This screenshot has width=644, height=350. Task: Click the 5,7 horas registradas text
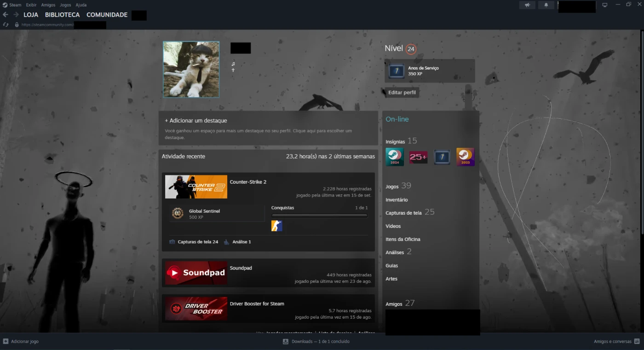click(350, 311)
